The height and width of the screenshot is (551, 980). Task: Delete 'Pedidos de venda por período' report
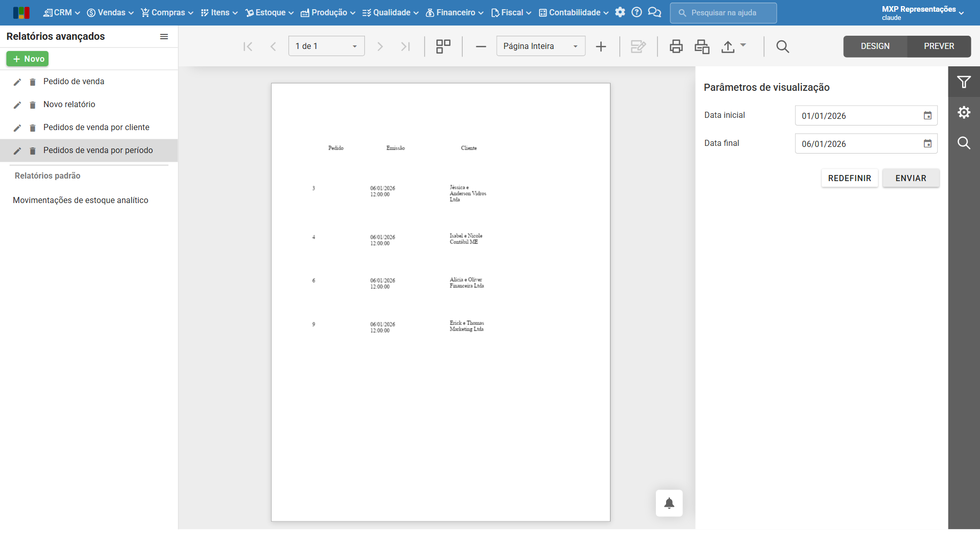33,151
